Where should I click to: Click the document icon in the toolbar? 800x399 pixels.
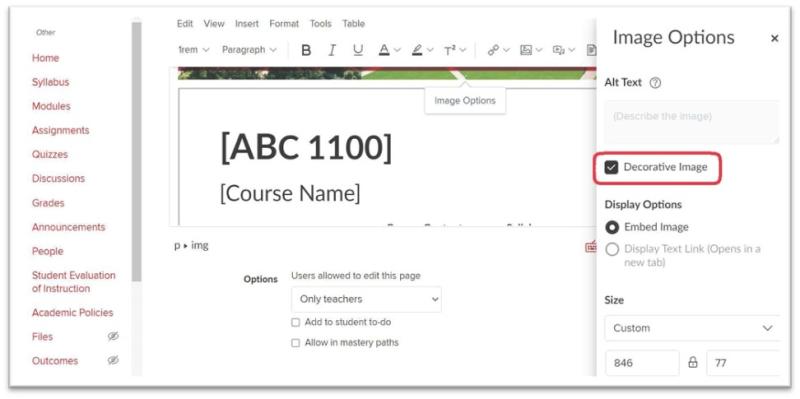tap(591, 50)
